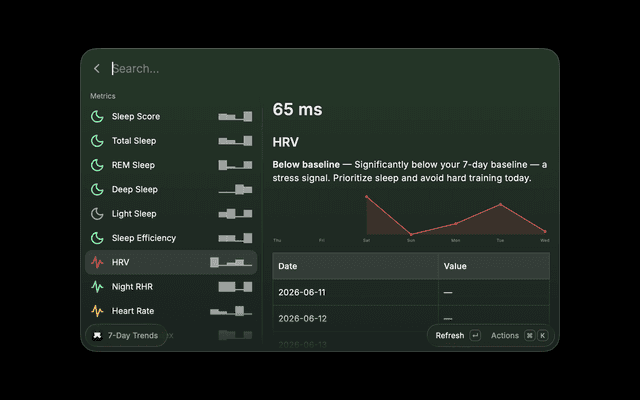
Task: Select the grey Light Sleep moon icon
Action: click(x=97, y=213)
